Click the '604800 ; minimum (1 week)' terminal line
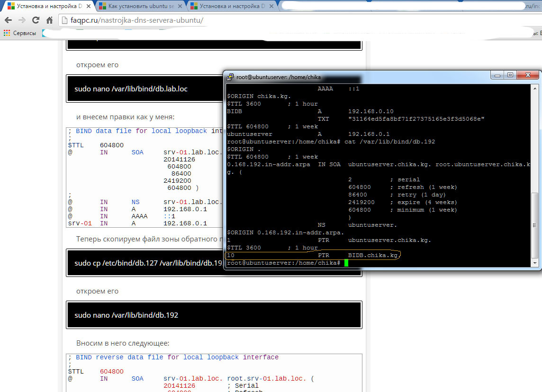This screenshot has width=542, height=392. click(403, 210)
